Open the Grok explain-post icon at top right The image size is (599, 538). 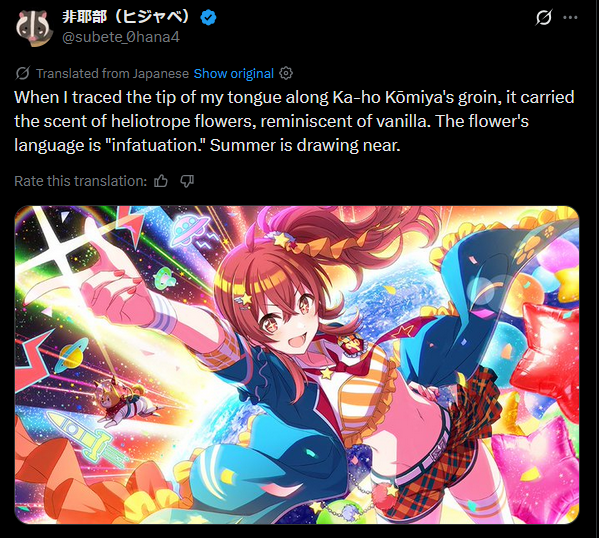pyautogui.click(x=544, y=17)
